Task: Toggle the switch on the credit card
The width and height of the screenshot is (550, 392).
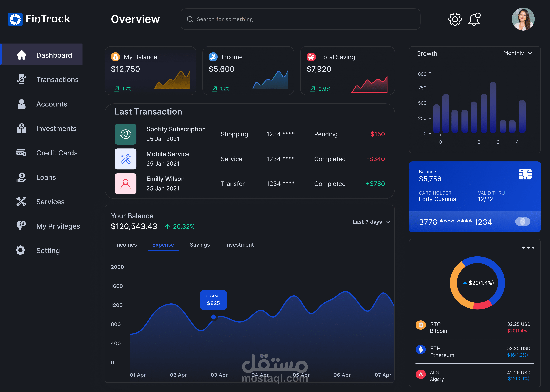Action: 522,222
